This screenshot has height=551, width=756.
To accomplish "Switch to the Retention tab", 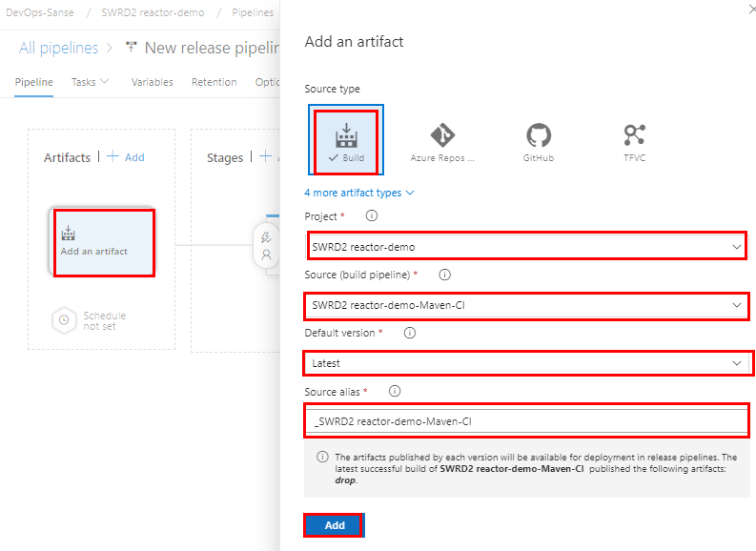I will pos(215,82).
